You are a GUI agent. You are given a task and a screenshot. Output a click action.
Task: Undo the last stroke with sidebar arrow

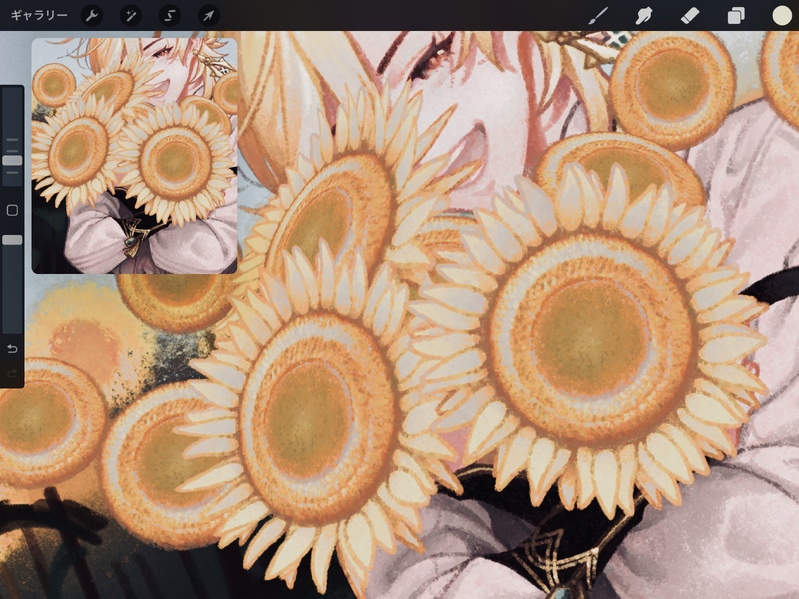pyautogui.click(x=12, y=349)
